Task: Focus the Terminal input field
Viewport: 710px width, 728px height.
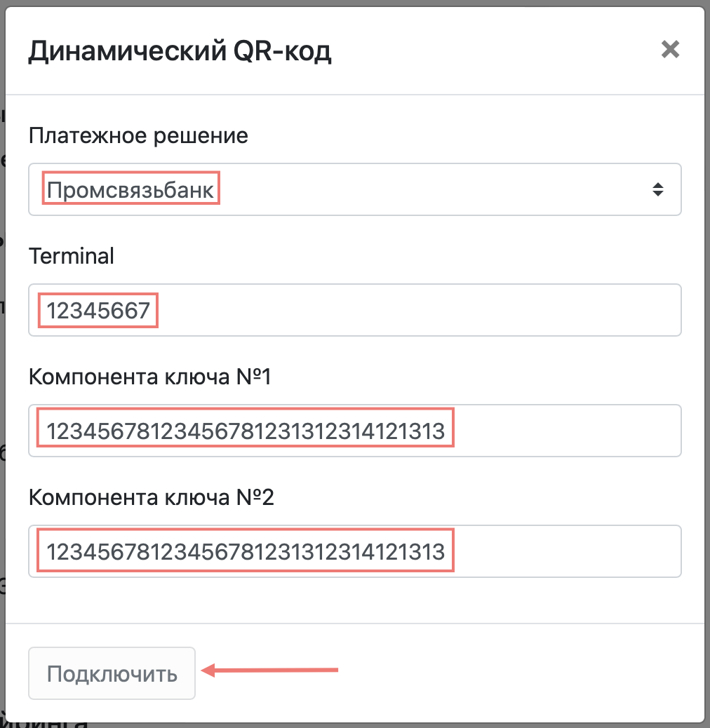Action: coord(355,310)
